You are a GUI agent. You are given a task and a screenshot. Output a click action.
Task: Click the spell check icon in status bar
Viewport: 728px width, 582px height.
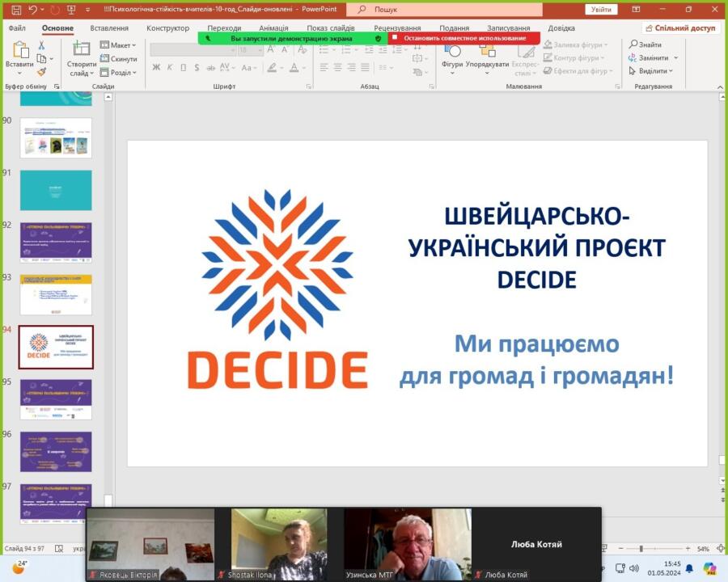tap(59, 549)
